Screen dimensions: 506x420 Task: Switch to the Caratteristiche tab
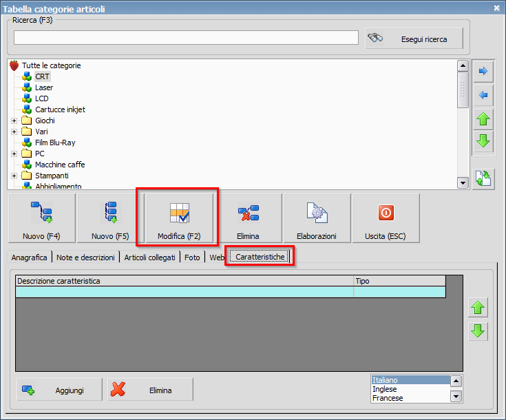(x=260, y=256)
